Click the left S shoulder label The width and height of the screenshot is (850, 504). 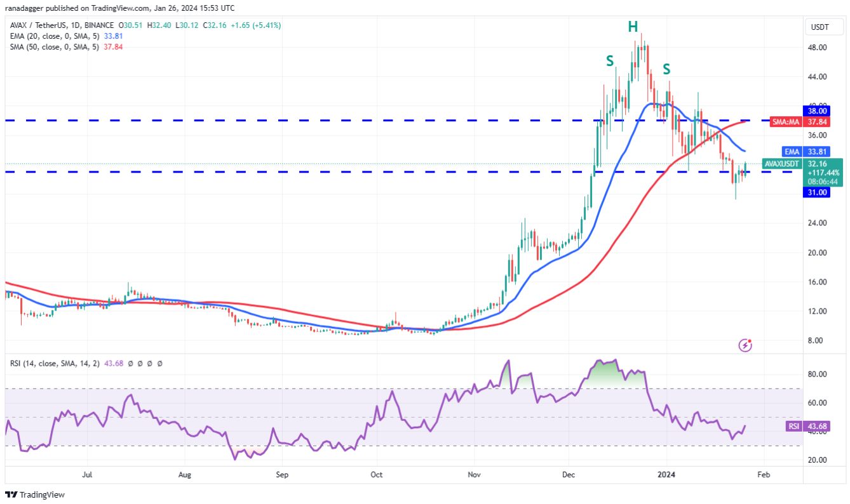[610, 62]
